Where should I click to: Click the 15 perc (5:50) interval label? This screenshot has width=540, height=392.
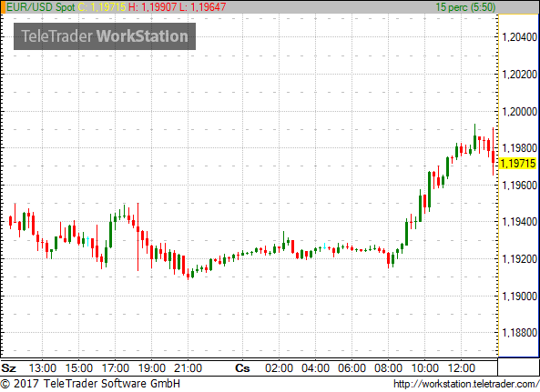[465, 7]
